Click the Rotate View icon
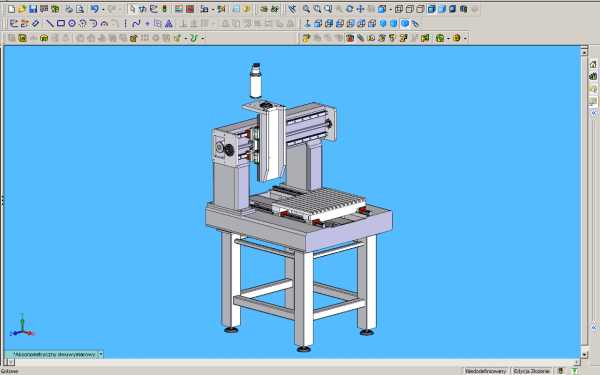 point(349,9)
